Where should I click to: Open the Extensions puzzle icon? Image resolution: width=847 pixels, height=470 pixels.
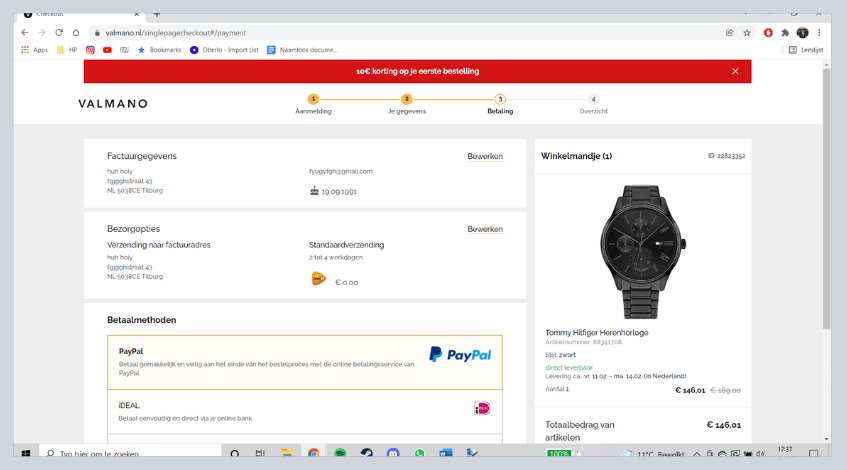(785, 33)
